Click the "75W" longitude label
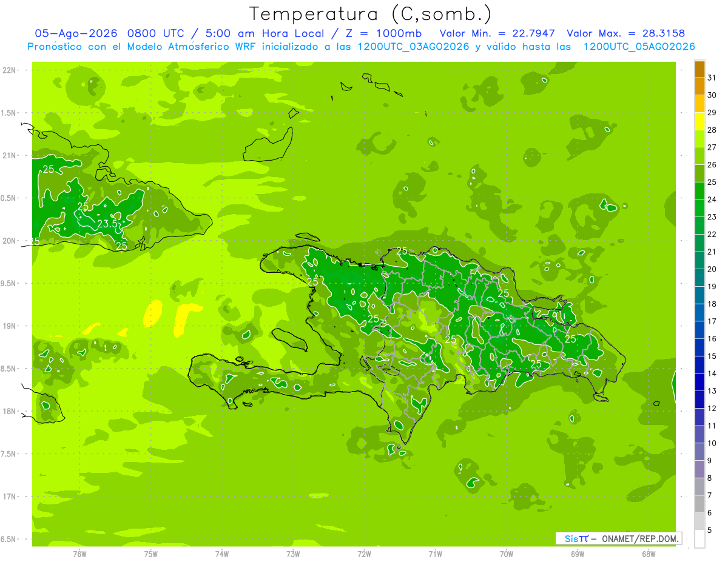The image size is (728, 562). tap(151, 555)
